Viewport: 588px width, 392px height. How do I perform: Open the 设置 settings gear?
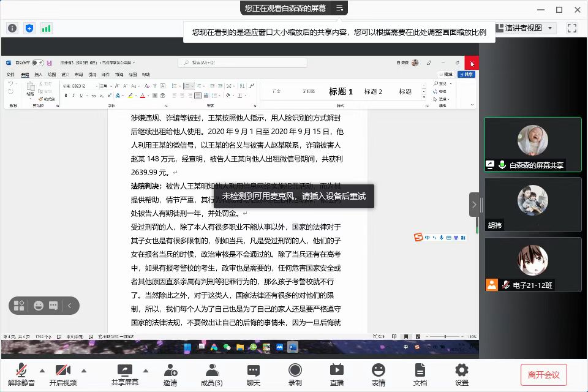coord(462,374)
